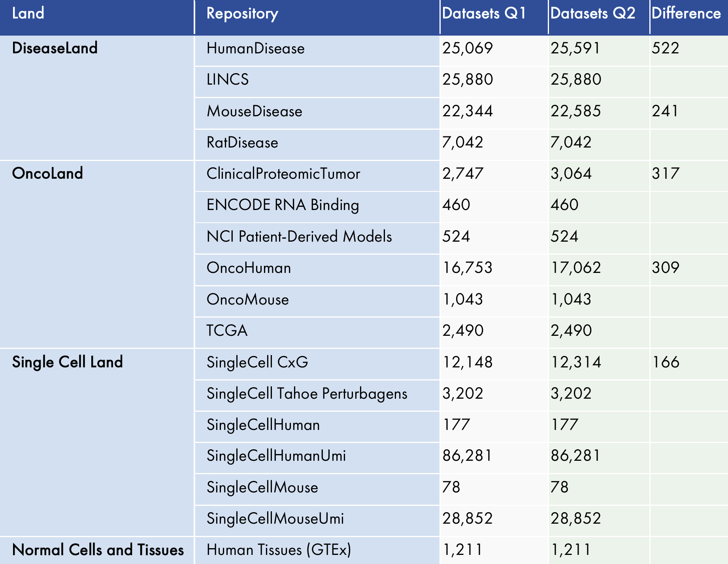
Task: Click the TCGA Datasets Q1 value
Action: 463,331
